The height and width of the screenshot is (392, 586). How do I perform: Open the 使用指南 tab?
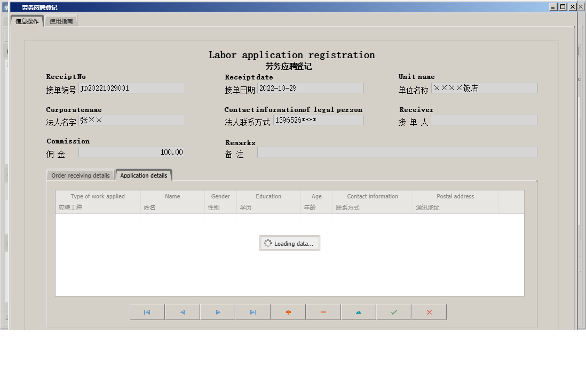click(61, 21)
